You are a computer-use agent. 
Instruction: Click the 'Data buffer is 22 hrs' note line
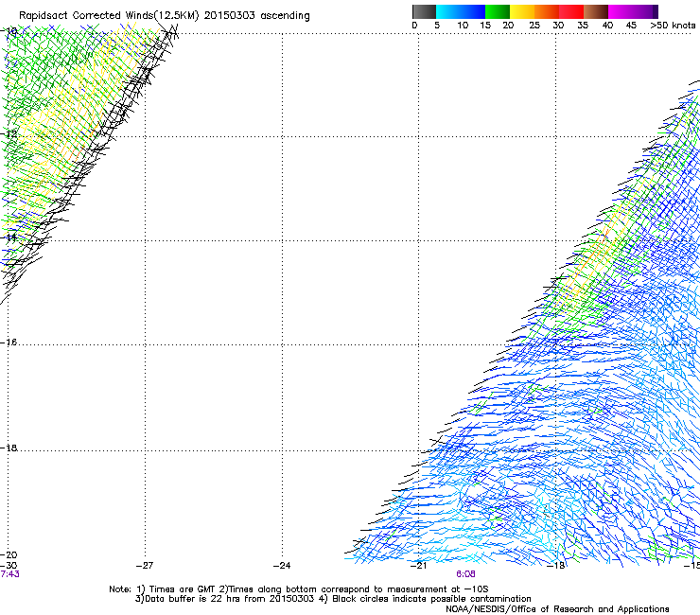(333, 599)
